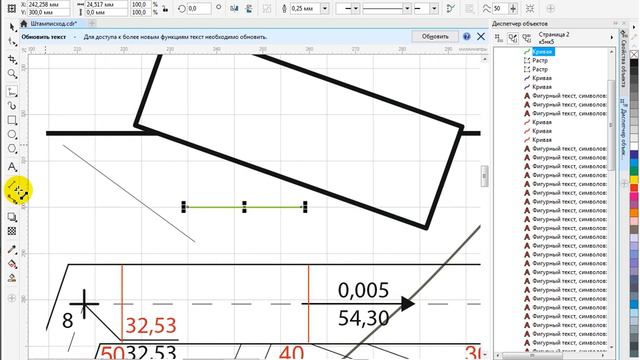
Task: Click the object origin icon
Action: pos(11,8)
